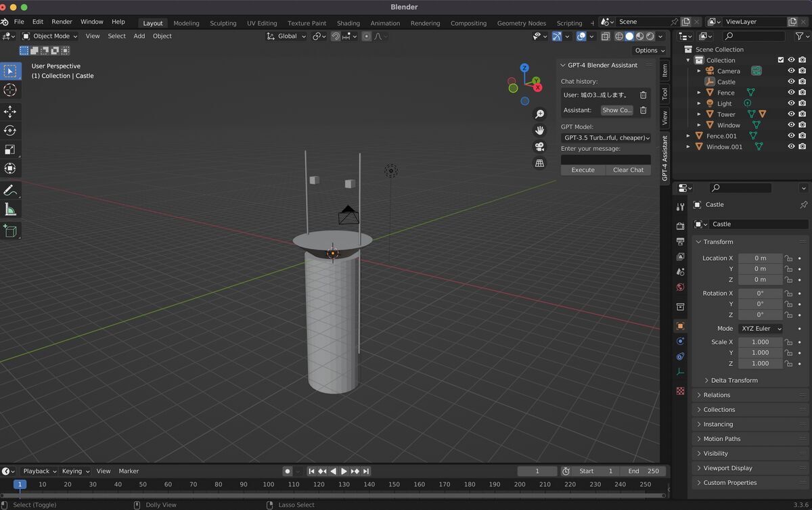Screen dimensions: 812x510
Task: Open Texture Properties in the properties editor
Action: 680,390
